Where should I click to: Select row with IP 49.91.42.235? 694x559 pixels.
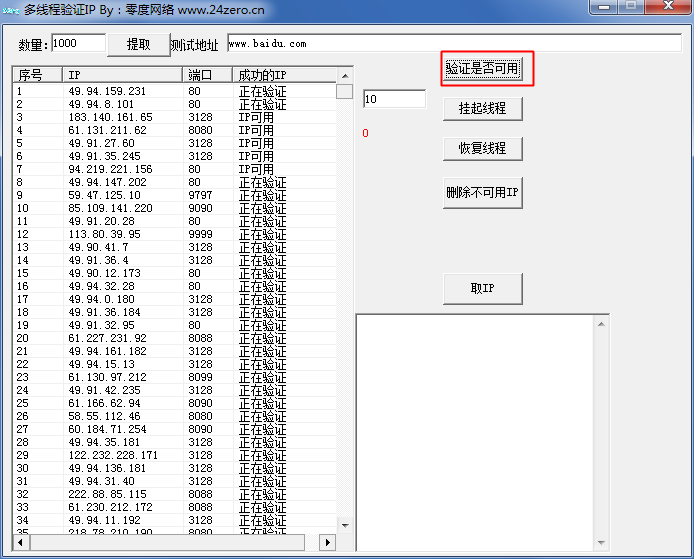pyautogui.click(x=174, y=390)
